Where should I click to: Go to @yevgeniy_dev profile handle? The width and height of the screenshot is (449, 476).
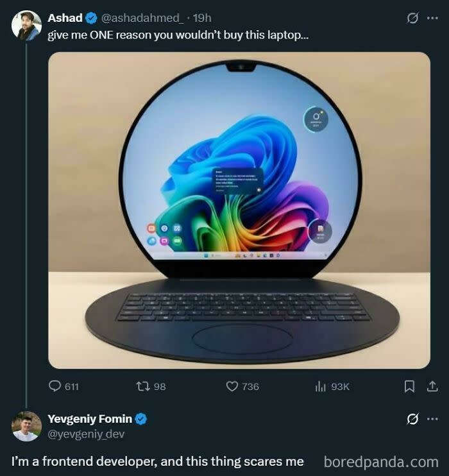pyautogui.click(x=86, y=434)
